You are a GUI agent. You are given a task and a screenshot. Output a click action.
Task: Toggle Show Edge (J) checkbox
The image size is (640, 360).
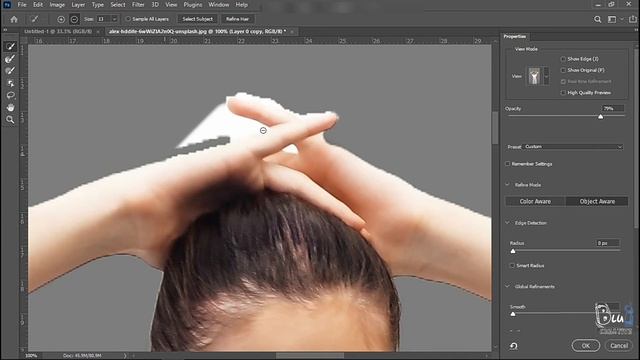[x=563, y=59]
